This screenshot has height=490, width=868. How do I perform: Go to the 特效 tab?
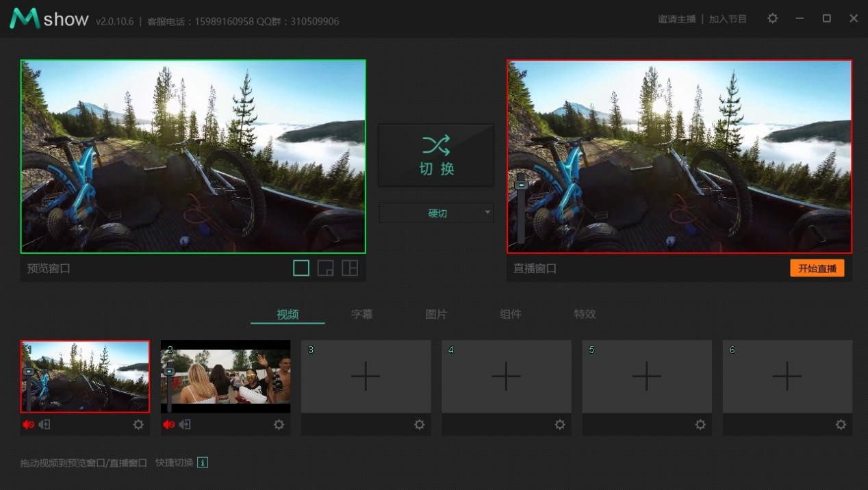pos(585,314)
